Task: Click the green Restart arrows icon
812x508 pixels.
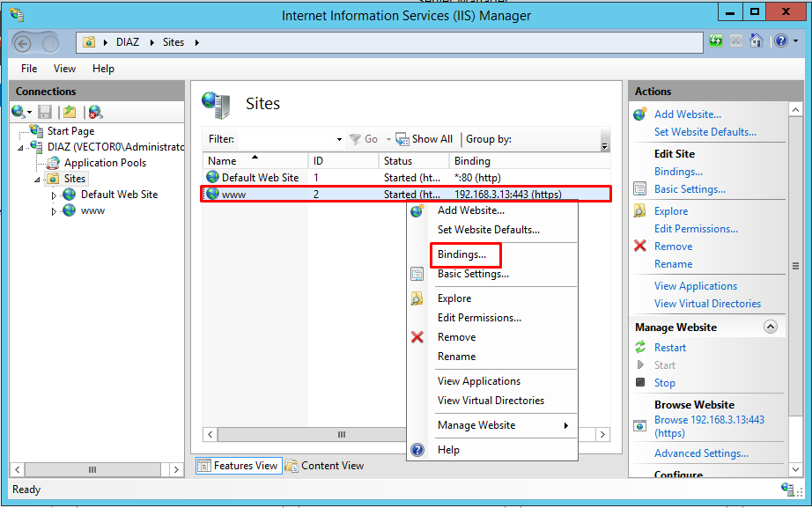Action: [640, 347]
